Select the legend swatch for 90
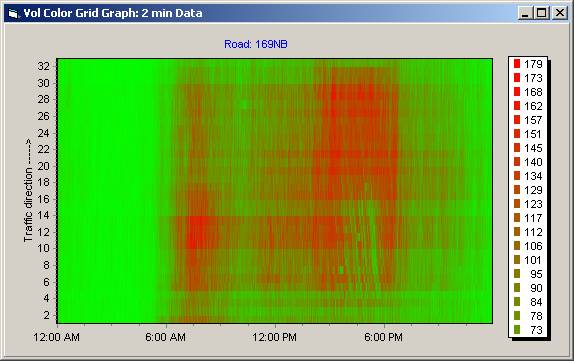This screenshot has width=574, height=361. [x=517, y=288]
